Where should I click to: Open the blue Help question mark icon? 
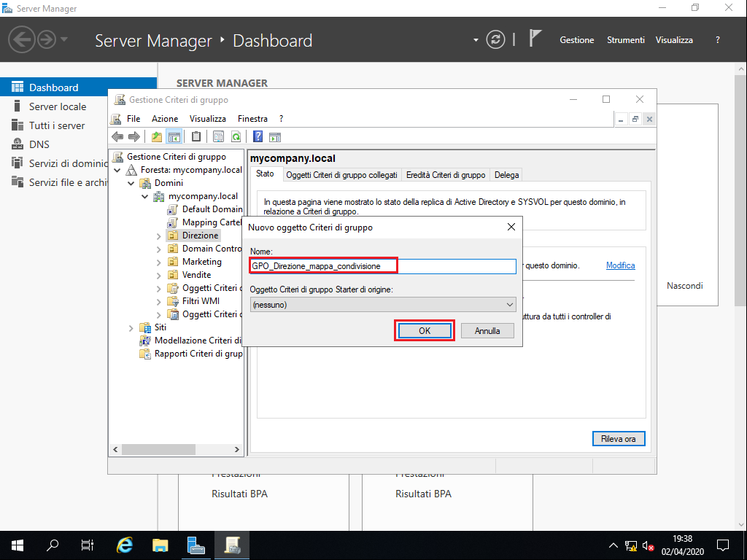point(258,137)
